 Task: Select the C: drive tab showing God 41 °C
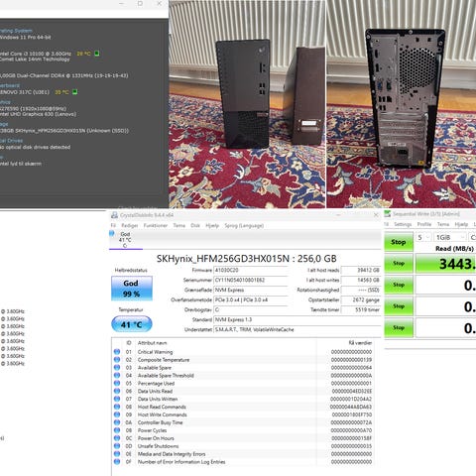coord(126,240)
